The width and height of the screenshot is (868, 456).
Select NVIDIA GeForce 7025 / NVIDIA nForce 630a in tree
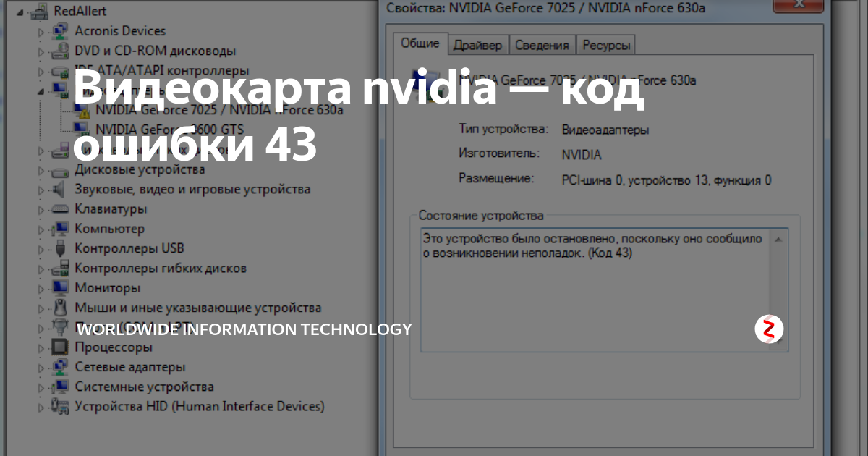tap(219, 111)
